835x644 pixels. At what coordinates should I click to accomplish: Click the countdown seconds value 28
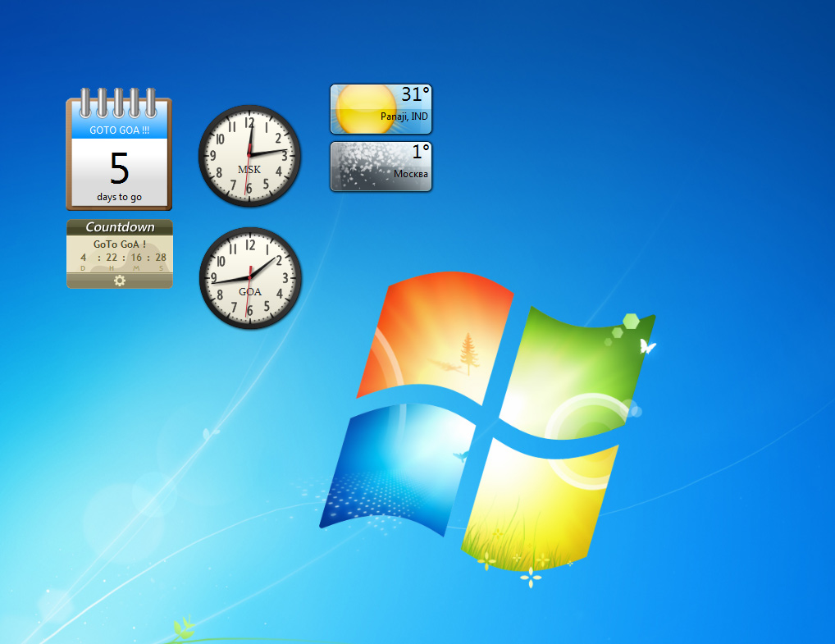[x=161, y=258]
